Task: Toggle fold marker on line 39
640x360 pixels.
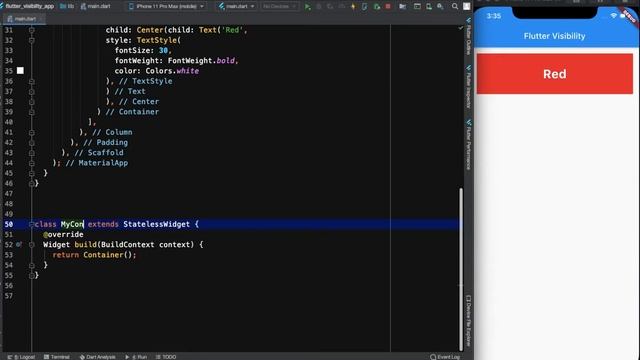Action: click(31, 112)
